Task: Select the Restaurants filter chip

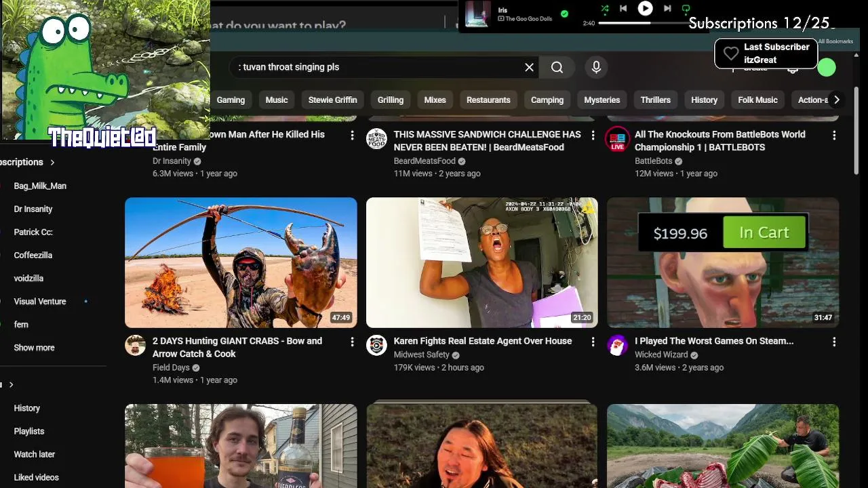Action: (488, 100)
